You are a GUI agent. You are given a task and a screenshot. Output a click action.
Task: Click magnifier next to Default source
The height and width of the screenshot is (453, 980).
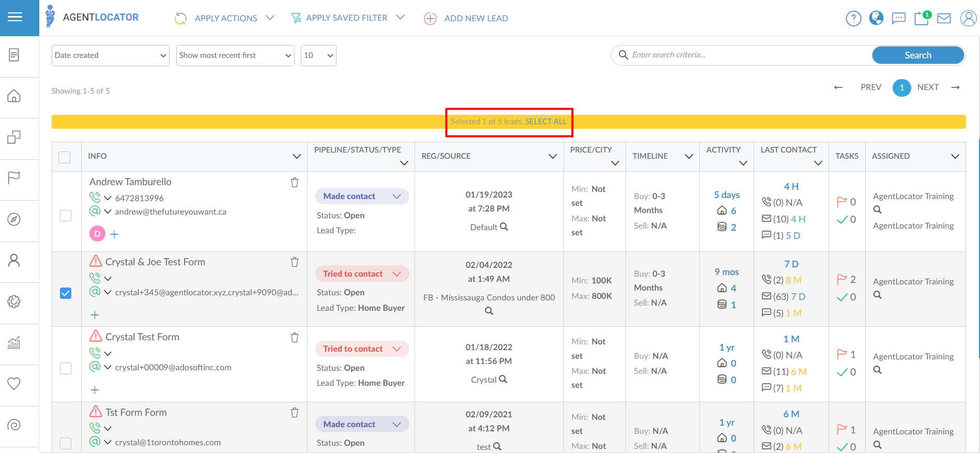coord(504,226)
